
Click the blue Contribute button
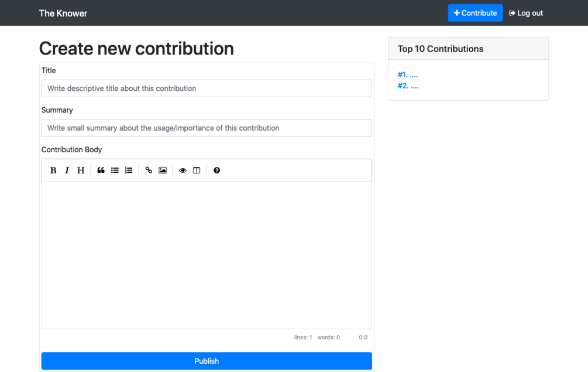pyautogui.click(x=475, y=13)
